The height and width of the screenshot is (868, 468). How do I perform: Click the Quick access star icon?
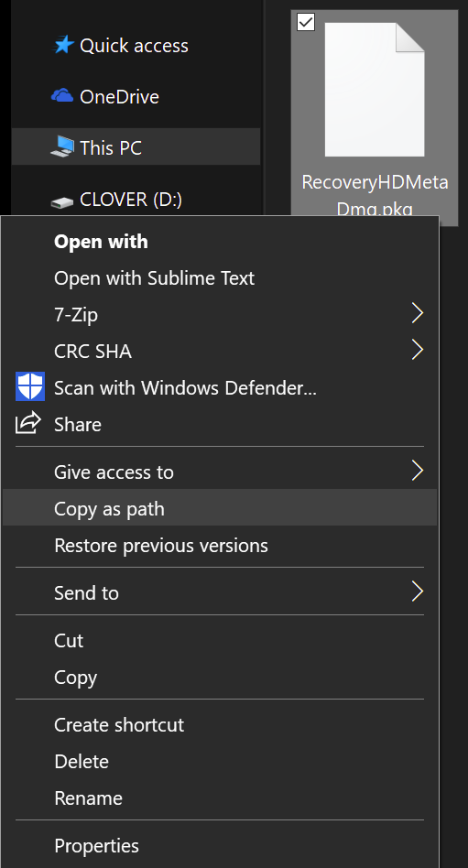tap(62, 45)
